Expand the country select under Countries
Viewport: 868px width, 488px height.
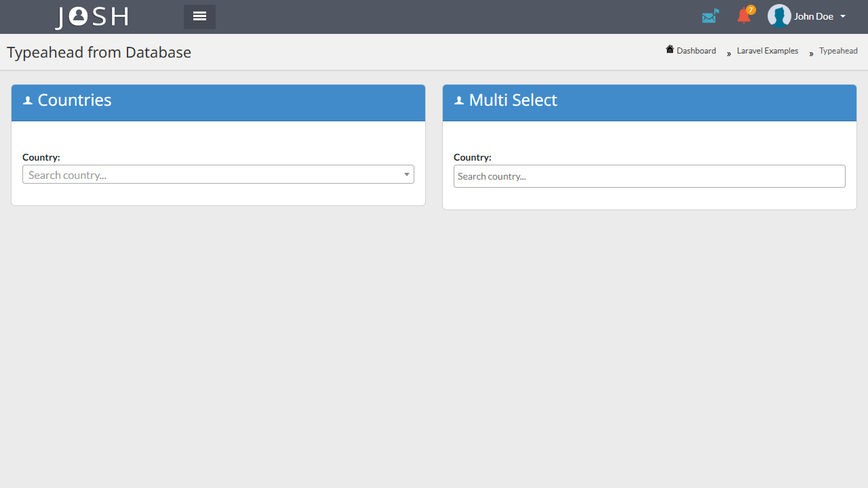[x=217, y=174]
